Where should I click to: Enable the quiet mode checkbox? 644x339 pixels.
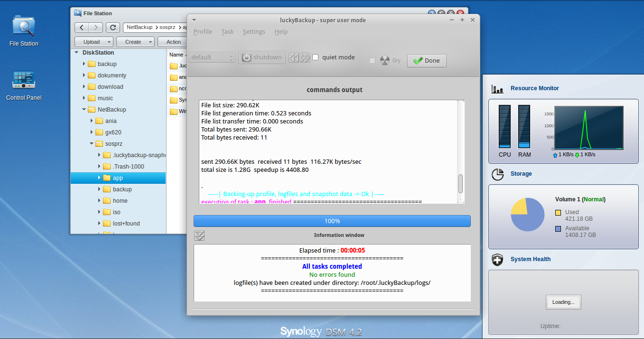[315, 57]
